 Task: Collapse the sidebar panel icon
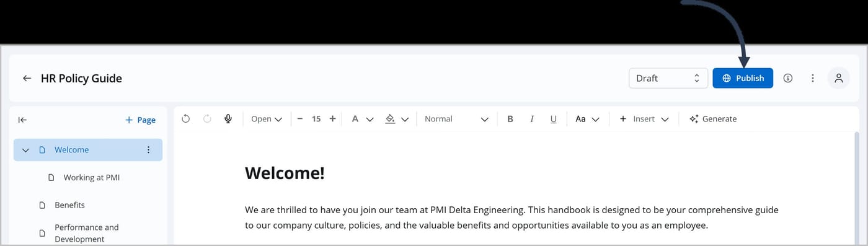coord(22,120)
